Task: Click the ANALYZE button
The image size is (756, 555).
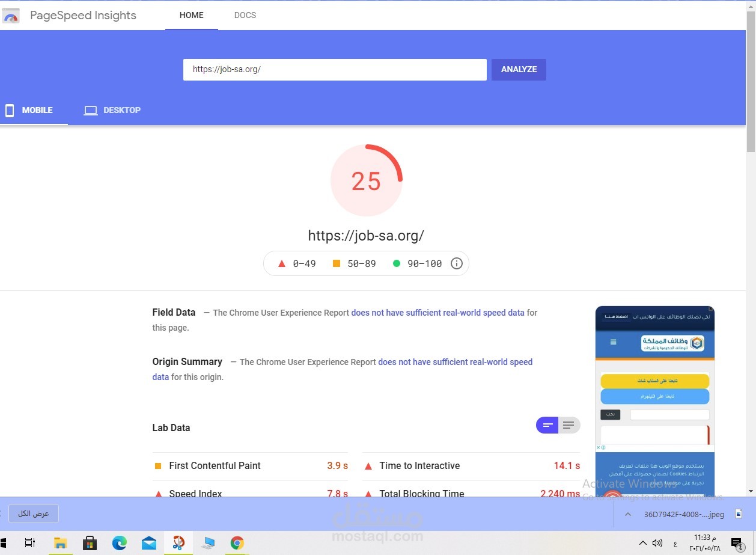Action: pyautogui.click(x=519, y=69)
